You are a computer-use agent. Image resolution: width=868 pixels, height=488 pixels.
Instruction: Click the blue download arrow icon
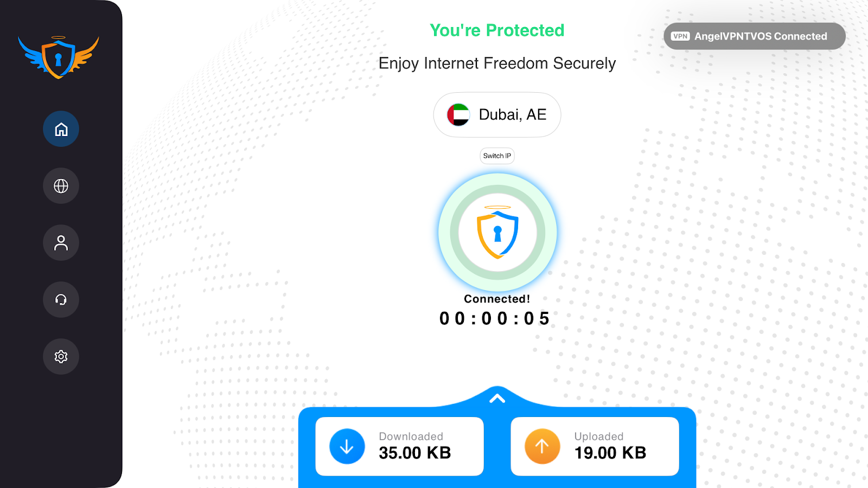coord(347,446)
